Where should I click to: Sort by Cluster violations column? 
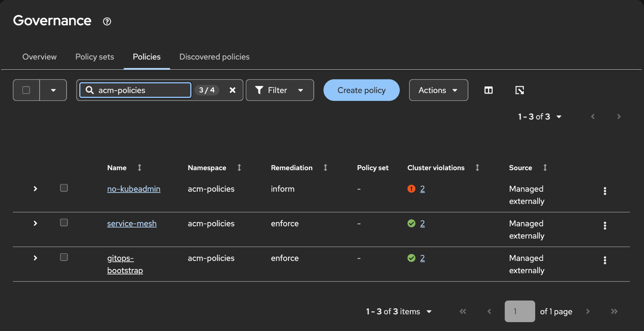point(477,168)
